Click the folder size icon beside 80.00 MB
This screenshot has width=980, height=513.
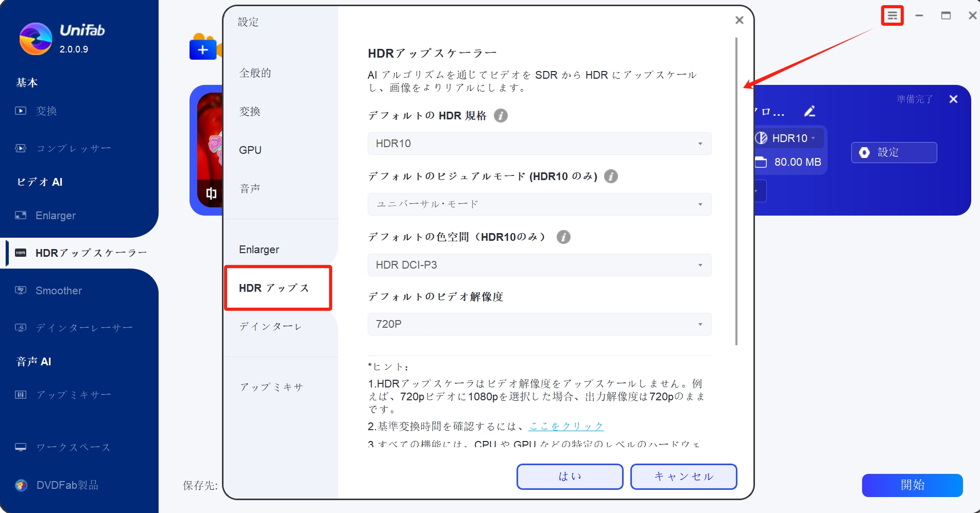tap(761, 162)
